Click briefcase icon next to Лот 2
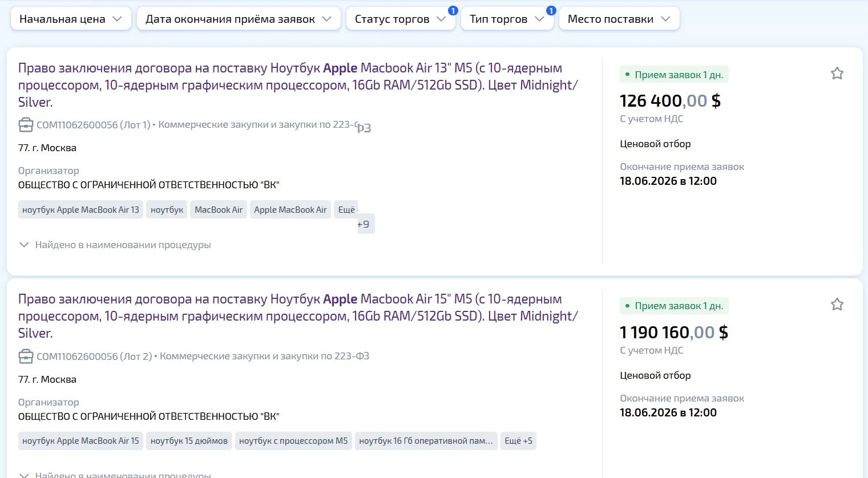This screenshot has width=868, height=478. [x=26, y=357]
